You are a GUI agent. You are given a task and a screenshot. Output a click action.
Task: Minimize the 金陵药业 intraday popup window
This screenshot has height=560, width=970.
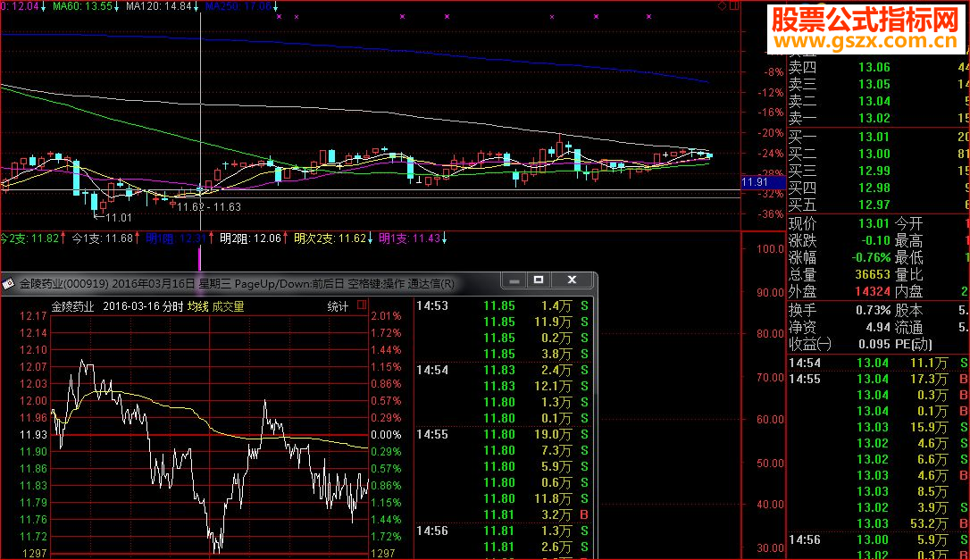pos(514,280)
